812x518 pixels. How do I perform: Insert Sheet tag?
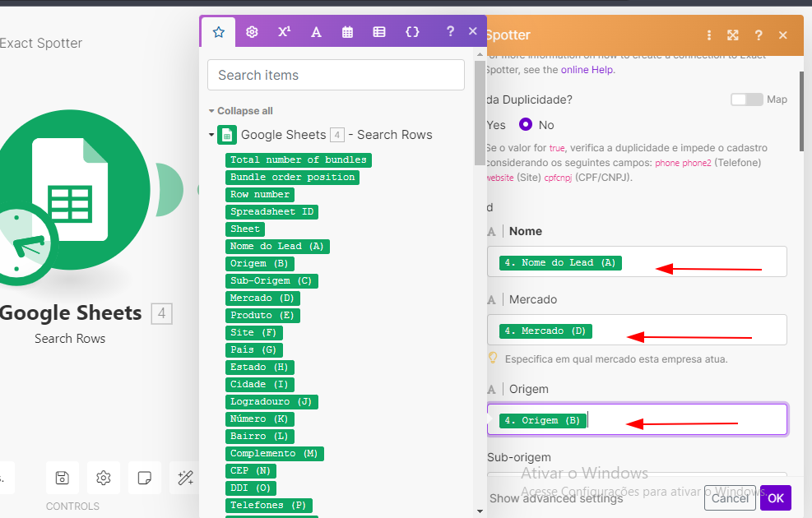tap(245, 229)
